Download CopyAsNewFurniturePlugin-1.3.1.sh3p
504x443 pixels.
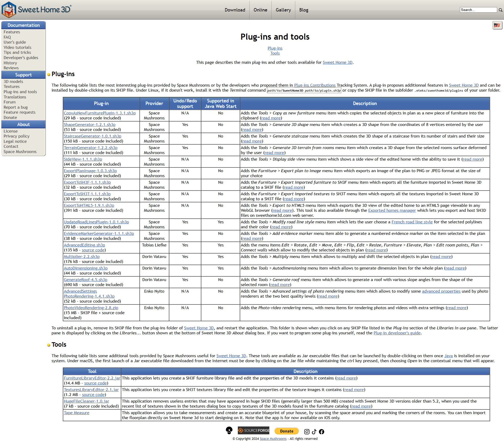click(100, 113)
